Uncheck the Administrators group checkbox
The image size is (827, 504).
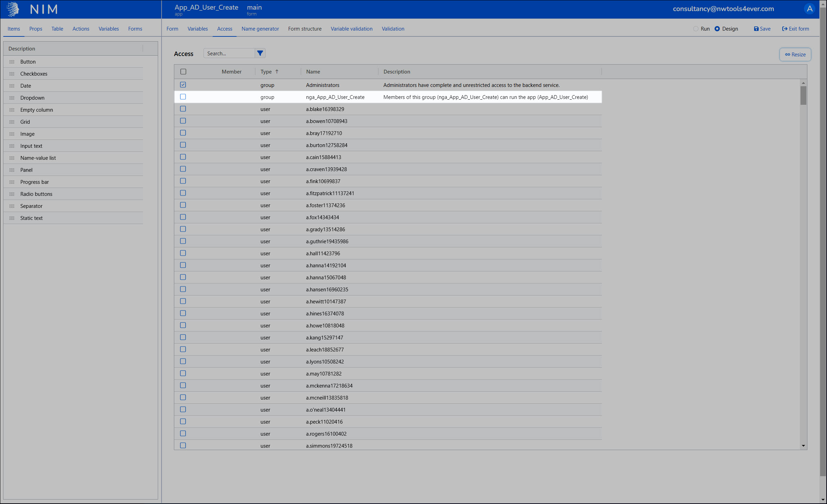pyautogui.click(x=183, y=85)
